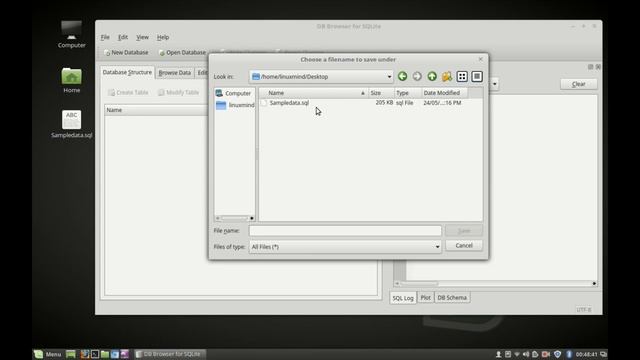640x360 pixels.
Task: Open the Mint Menu button
Action: pyautogui.click(x=48, y=354)
